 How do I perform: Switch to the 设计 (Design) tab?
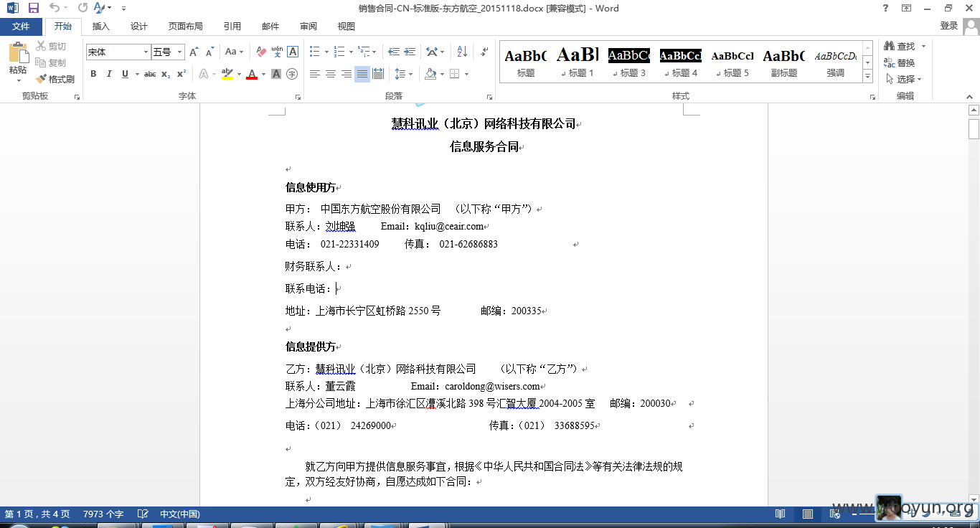point(139,26)
